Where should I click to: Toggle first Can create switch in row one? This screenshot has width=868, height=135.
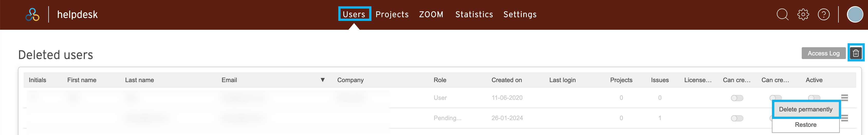tap(737, 98)
